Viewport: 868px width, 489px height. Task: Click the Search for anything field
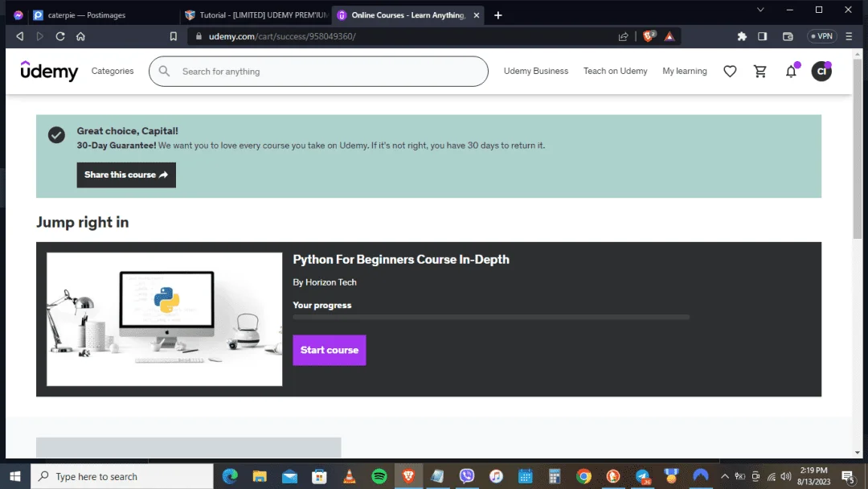point(318,72)
